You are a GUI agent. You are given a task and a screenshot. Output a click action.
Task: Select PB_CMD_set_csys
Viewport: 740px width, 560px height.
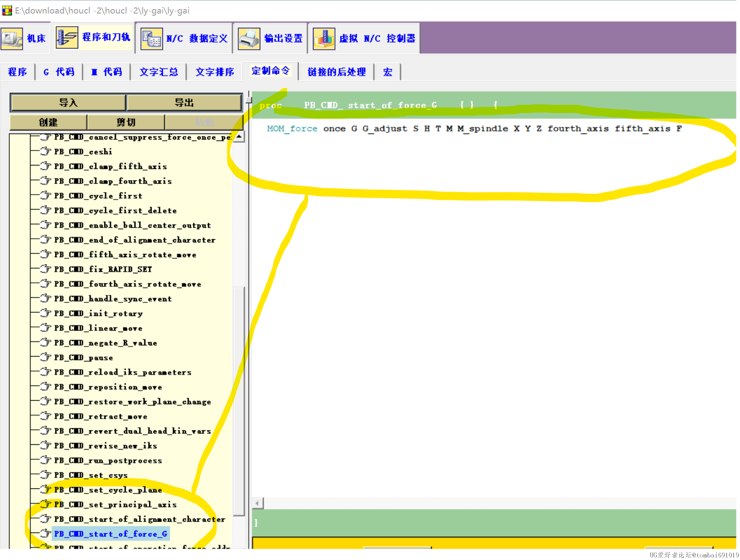tap(91, 475)
